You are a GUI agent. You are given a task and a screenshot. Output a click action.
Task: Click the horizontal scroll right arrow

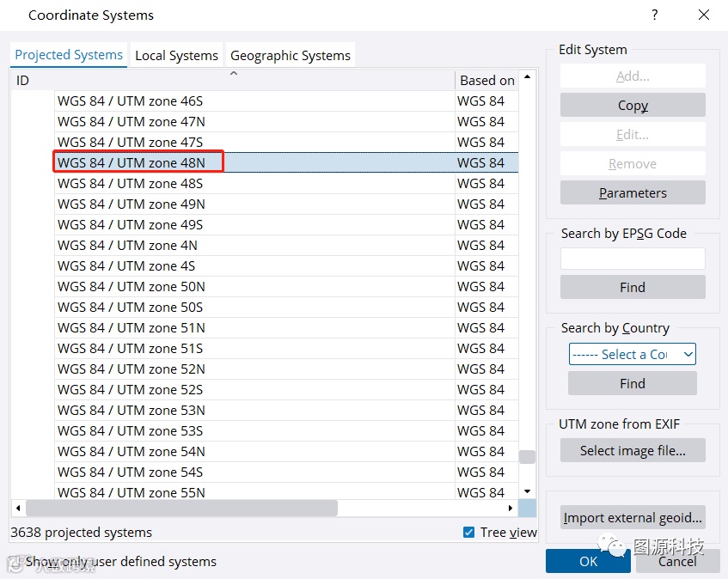511,508
